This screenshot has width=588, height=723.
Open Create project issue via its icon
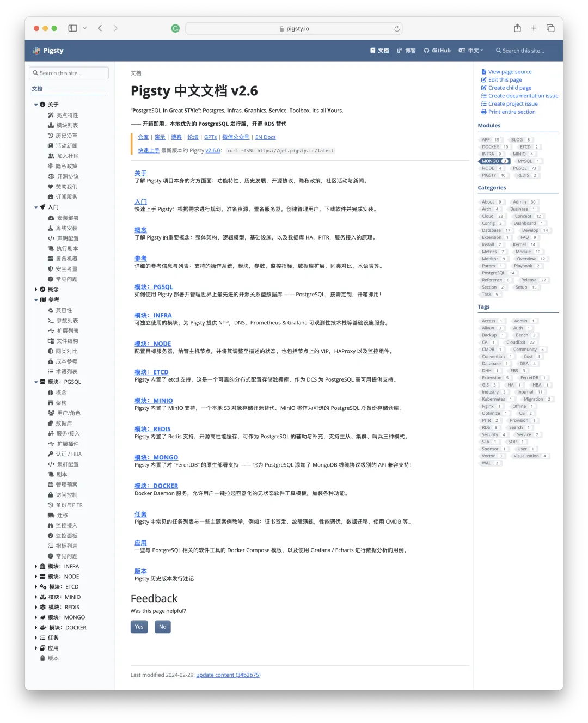(x=484, y=103)
